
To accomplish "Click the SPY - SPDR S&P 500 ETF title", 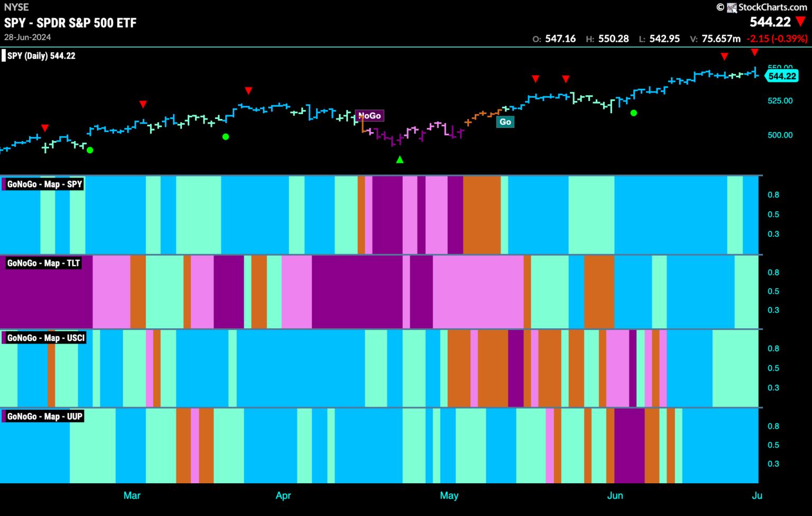I will (70, 23).
